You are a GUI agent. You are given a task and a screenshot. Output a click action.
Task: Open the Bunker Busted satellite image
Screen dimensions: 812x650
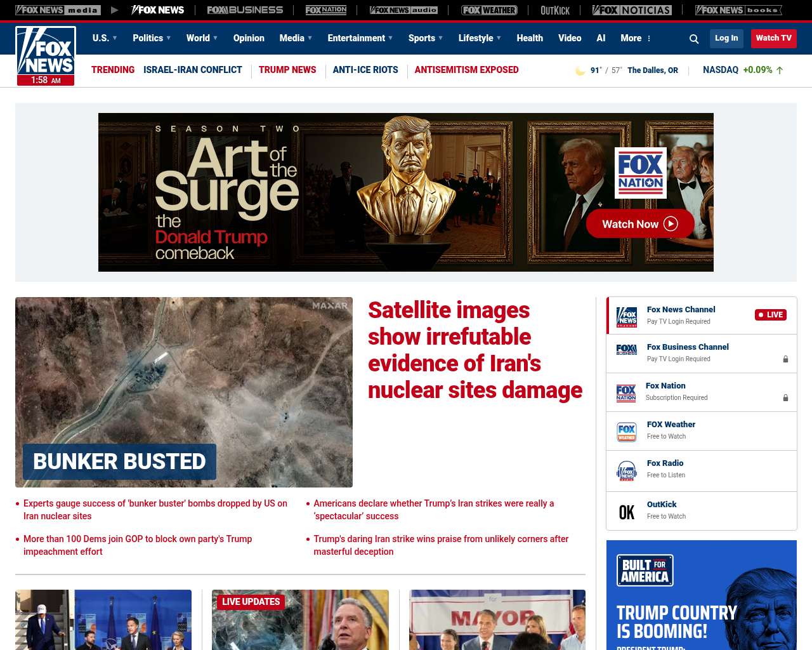pos(184,392)
